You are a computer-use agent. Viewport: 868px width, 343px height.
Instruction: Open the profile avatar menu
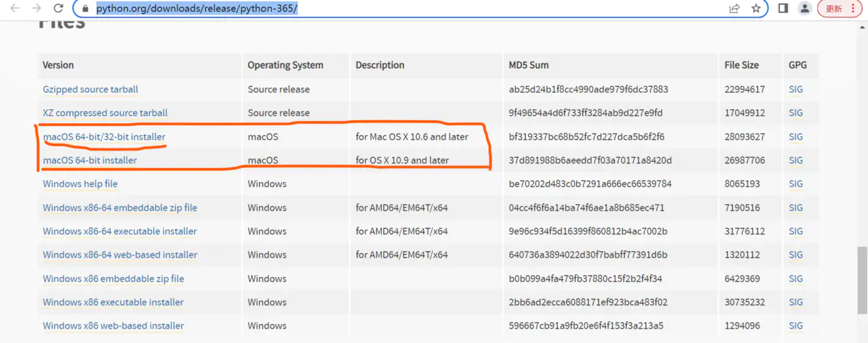click(804, 9)
